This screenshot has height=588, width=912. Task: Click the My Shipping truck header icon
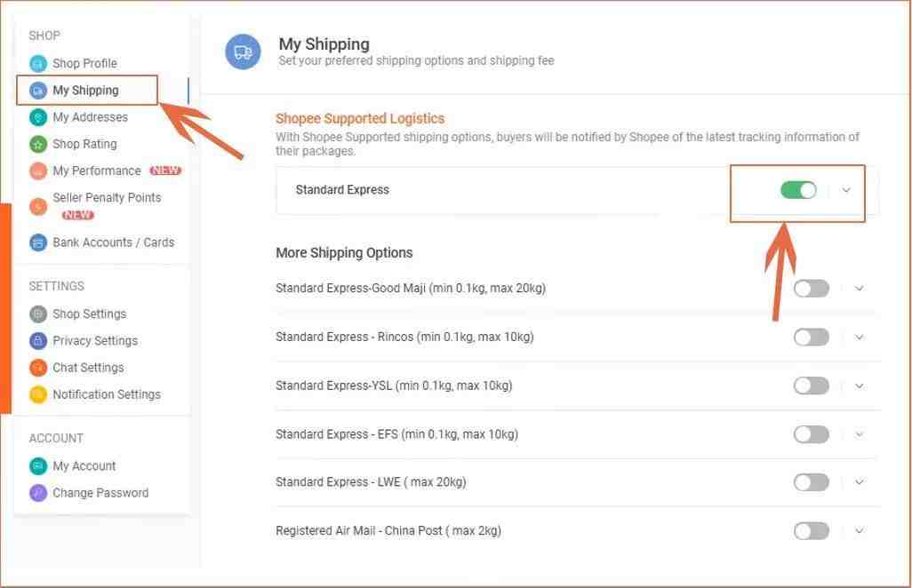point(244,52)
